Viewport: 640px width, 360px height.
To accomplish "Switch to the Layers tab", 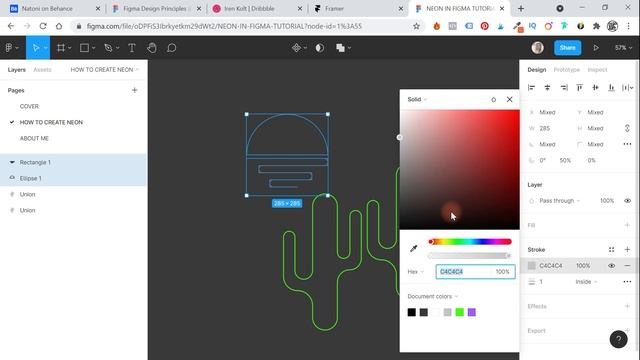I will point(17,70).
